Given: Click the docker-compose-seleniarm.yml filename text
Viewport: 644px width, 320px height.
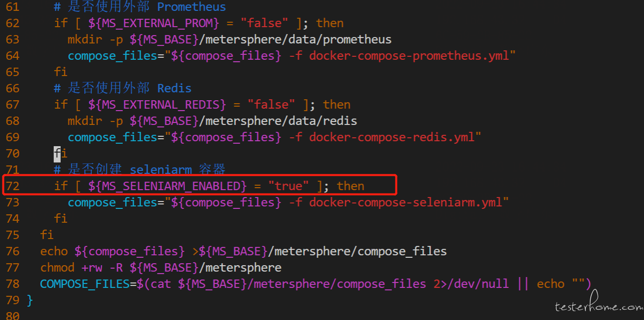Looking at the screenshot, I should [406, 202].
